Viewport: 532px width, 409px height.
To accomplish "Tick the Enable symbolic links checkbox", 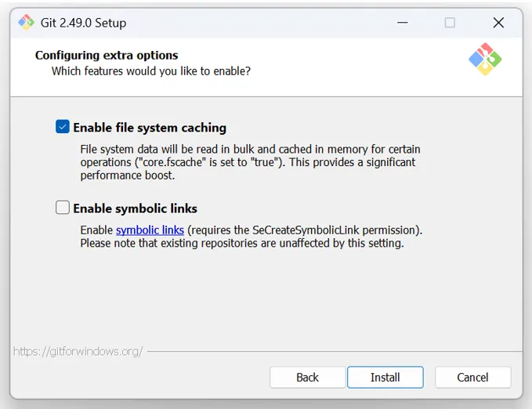I will [x=63, y=208].
